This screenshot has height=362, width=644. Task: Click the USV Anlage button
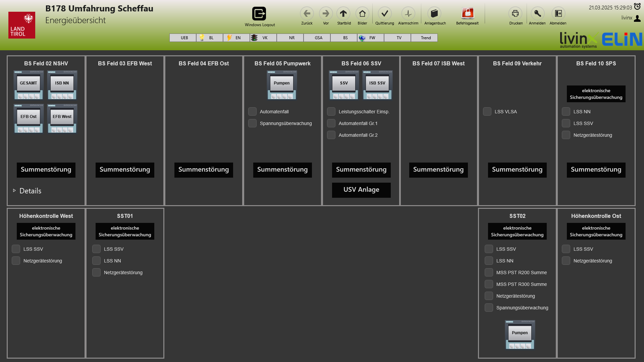tap(361, 190)
